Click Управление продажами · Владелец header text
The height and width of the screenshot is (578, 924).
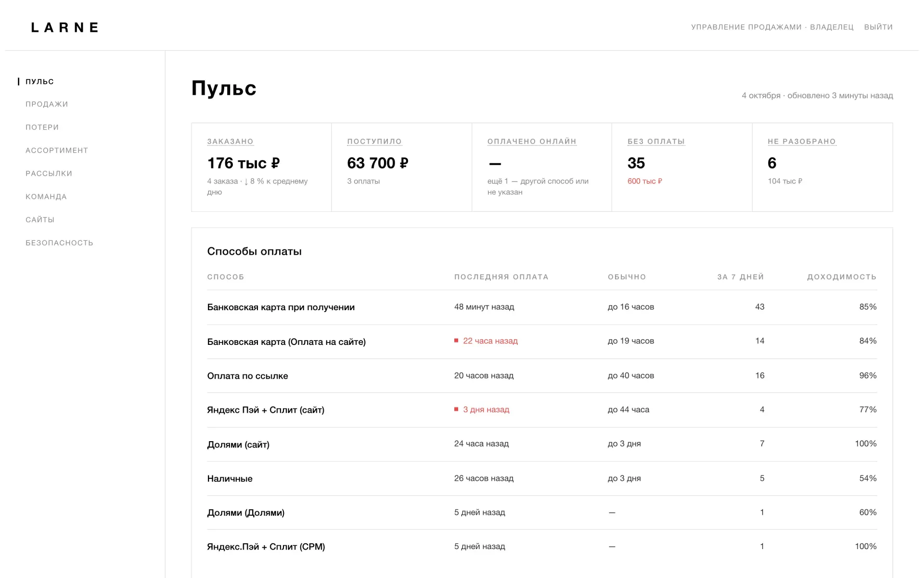click(x=772, y=27)
